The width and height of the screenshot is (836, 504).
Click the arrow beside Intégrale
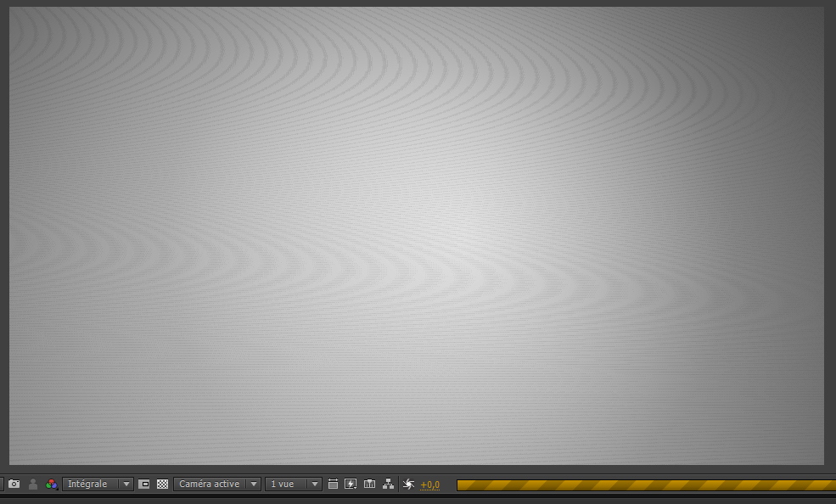pos(126,484)
